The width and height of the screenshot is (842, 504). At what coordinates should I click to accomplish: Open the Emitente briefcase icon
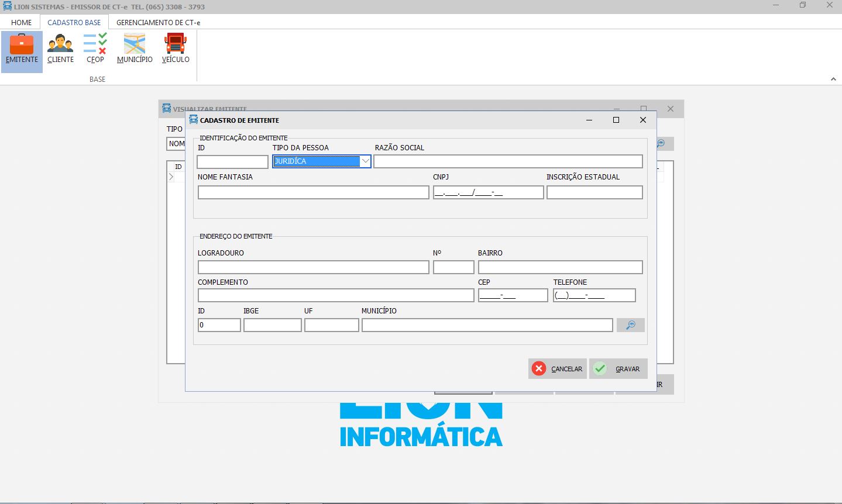pyautogui.click(x=22, y=50)
